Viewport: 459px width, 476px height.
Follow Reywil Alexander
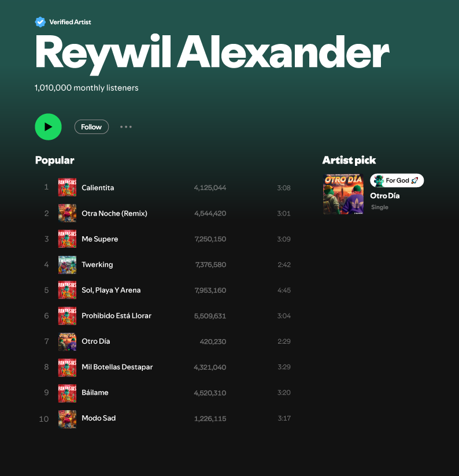[91, 127]
